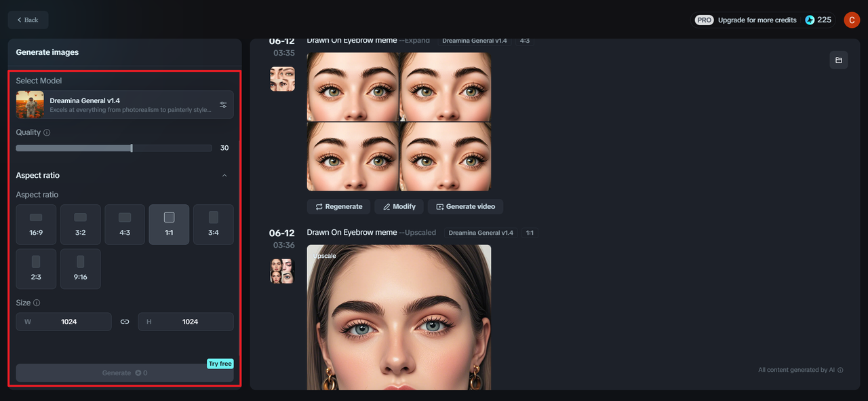
Task: Click the AI content info icon
Action: point(840,370)
